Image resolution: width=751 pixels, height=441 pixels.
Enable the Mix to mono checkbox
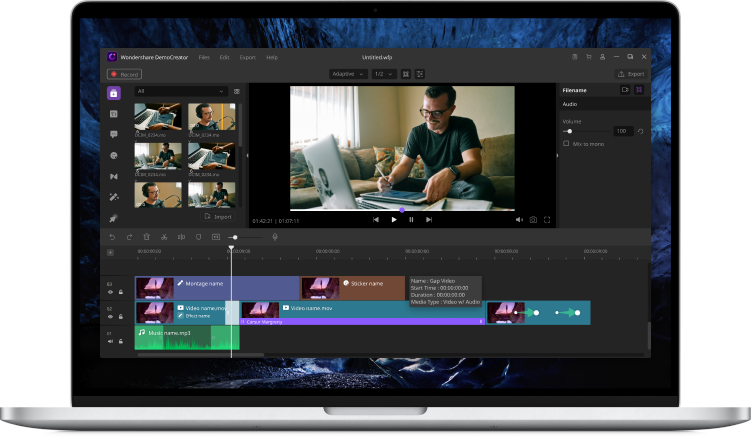(x=566, y=144)
